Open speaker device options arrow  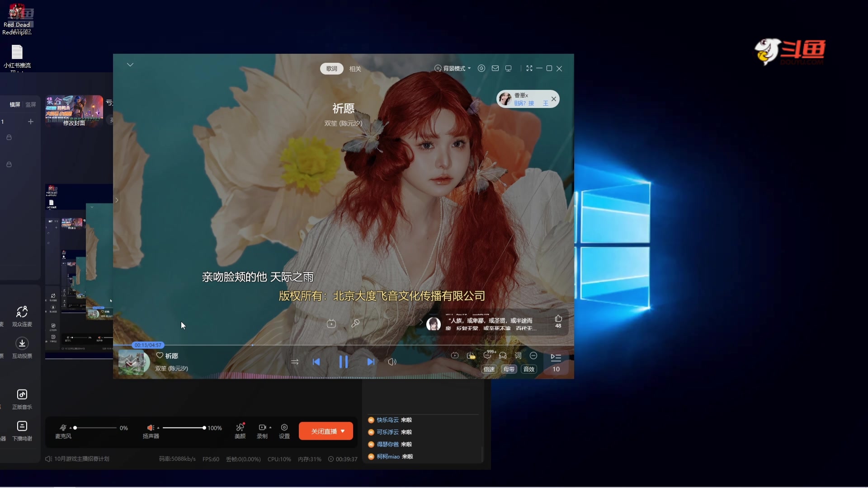(158, 428)
